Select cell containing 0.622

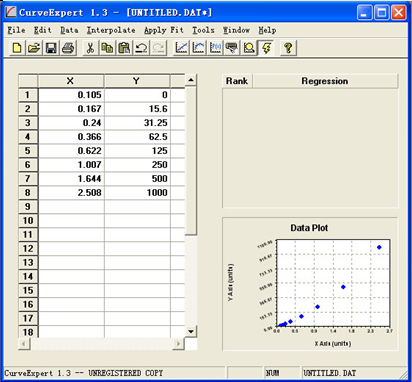71,151
